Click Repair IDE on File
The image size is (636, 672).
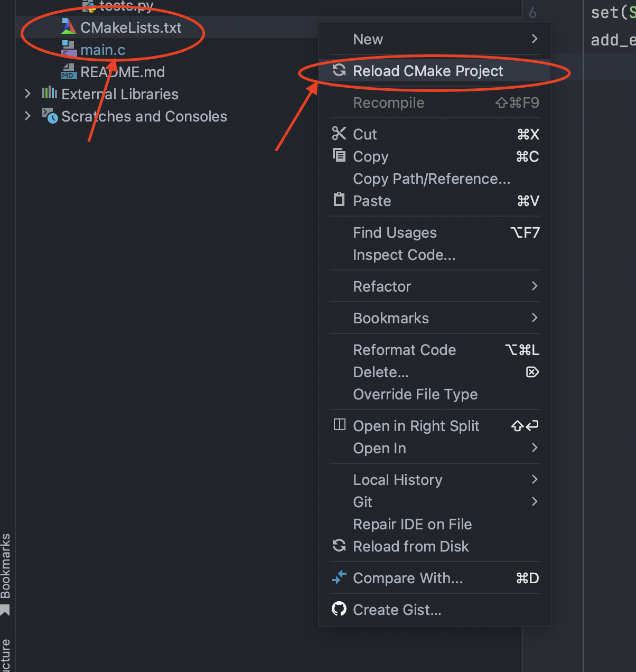pyautogui.click(x=412, y=524)
